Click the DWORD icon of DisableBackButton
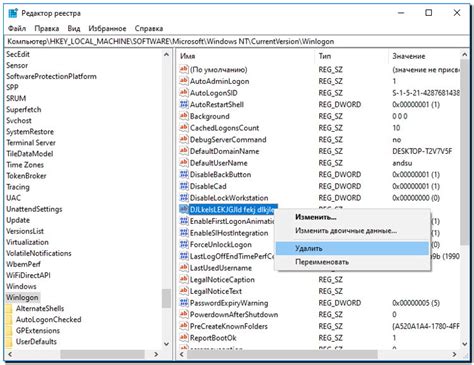This screenshot has width=474, height=365. click(184, 174)
